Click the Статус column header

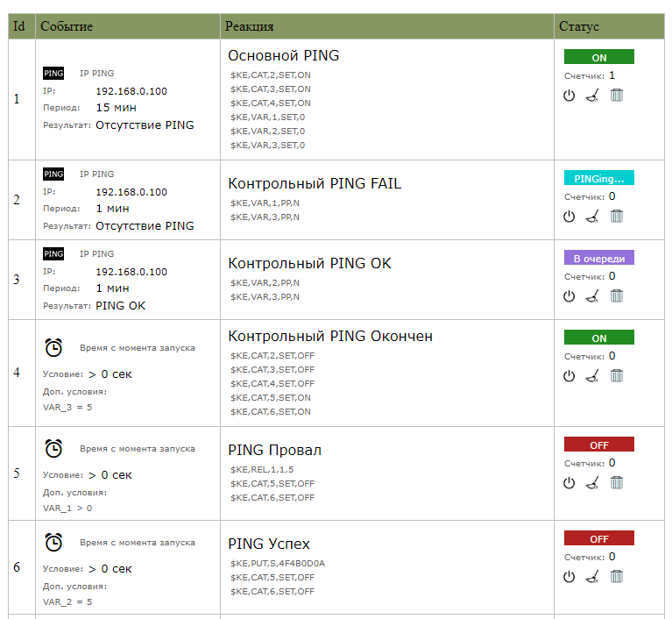(x=579, y=26)
